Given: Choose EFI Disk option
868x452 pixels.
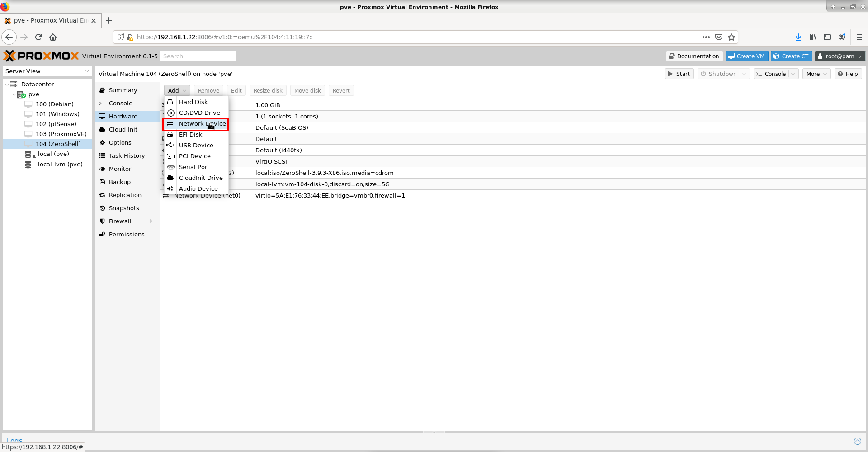Looking at the screenshot, I should pyautogui.click(x=196, y=134).
